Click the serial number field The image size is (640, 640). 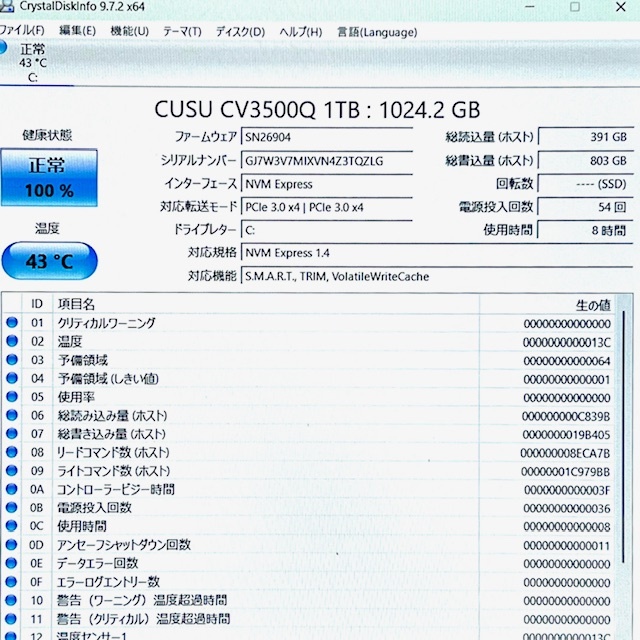(x=336, y=160)
